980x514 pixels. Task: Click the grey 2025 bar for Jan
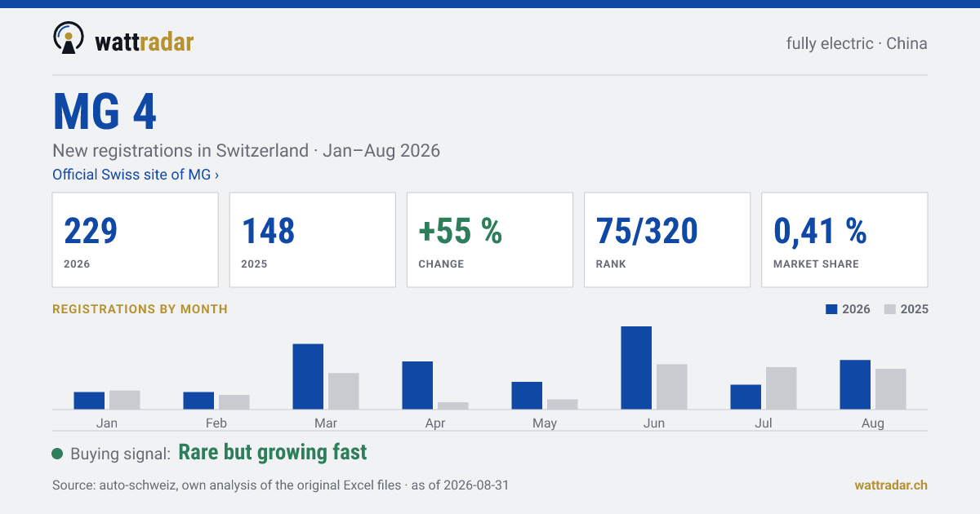125,400
